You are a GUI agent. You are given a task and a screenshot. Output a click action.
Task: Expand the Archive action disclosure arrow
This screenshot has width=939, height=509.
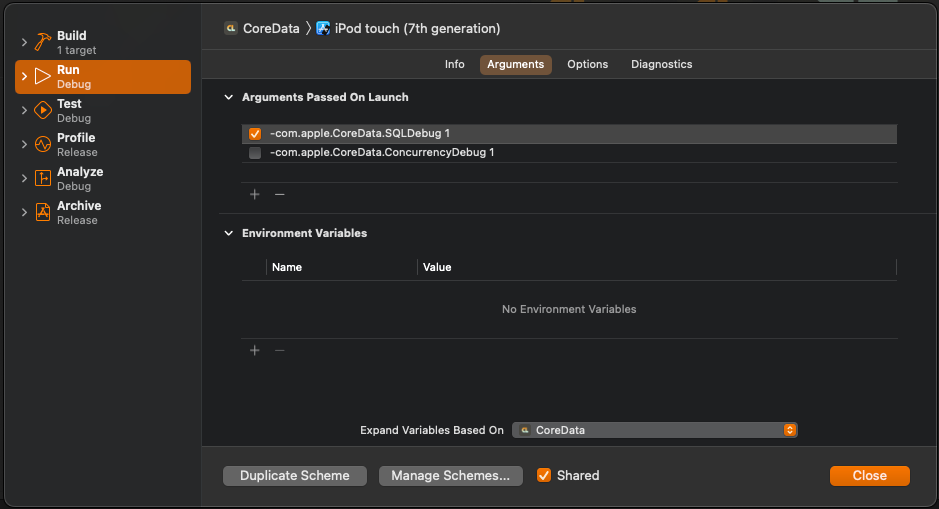[24, 212]
